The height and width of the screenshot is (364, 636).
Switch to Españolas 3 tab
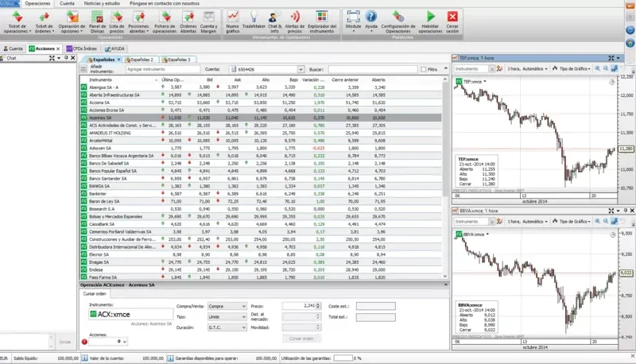point(176,60)
